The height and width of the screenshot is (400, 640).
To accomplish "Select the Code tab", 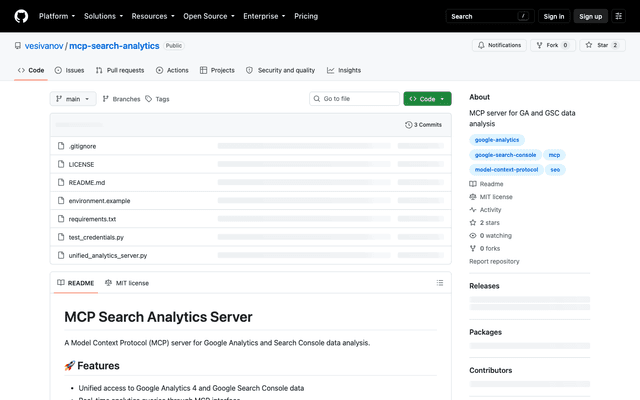I will click(31, 70).
